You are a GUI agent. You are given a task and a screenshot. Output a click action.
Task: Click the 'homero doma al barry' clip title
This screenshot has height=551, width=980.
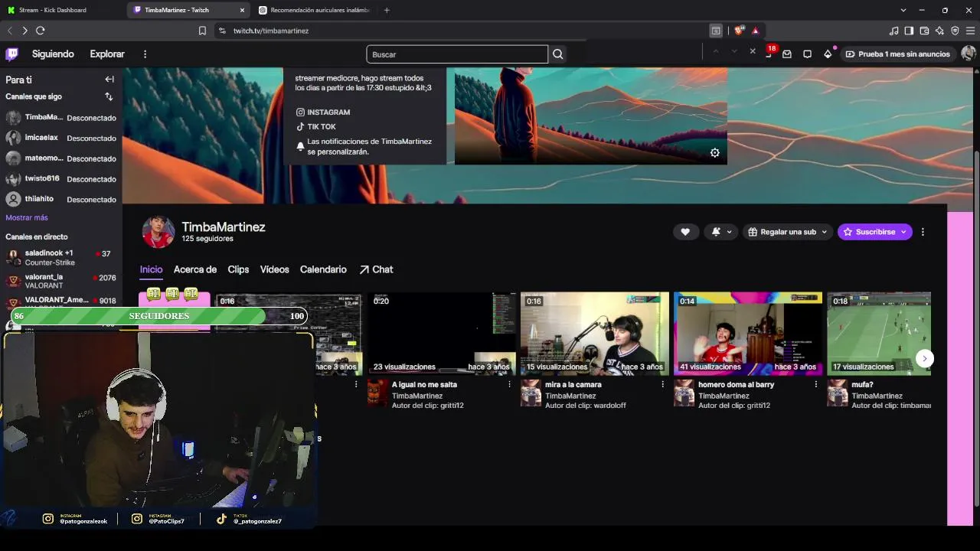coord(737,385)
